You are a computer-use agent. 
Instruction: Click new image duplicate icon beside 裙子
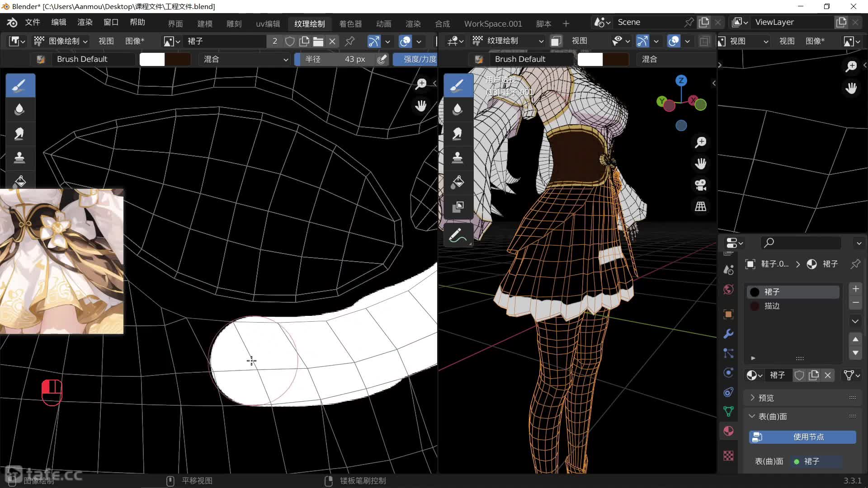coord(304,42)
